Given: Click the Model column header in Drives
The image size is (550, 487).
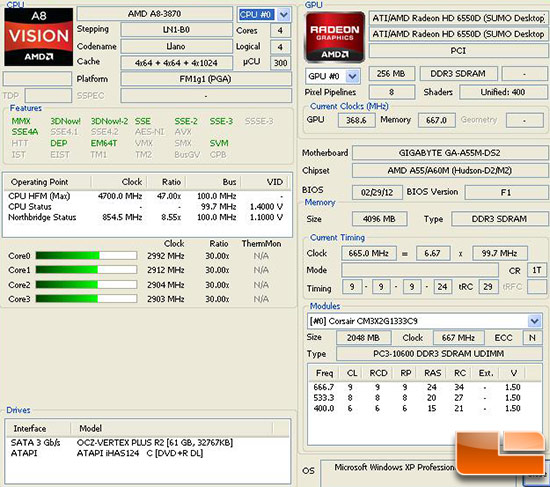Looking at the screenshot, I should point(172,428).
